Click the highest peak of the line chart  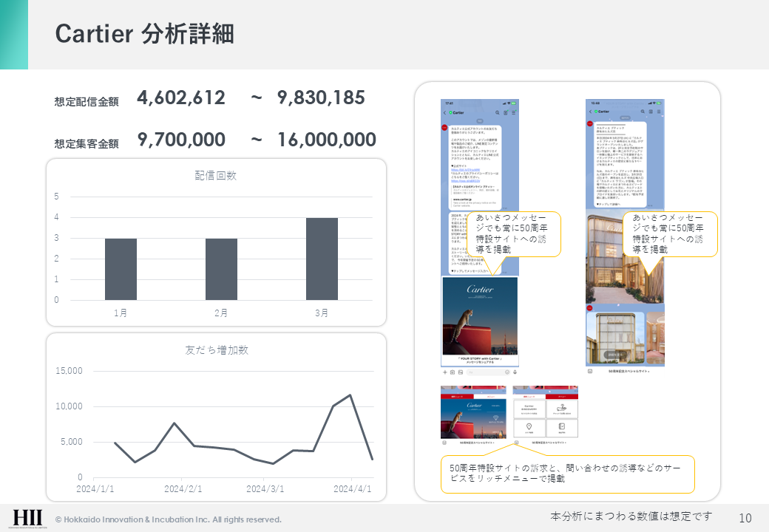pos(350,395)
